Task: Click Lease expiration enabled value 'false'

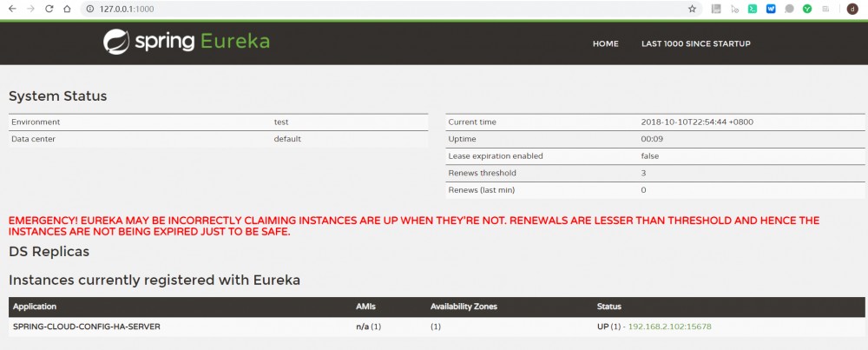Action: pos(650,156)
